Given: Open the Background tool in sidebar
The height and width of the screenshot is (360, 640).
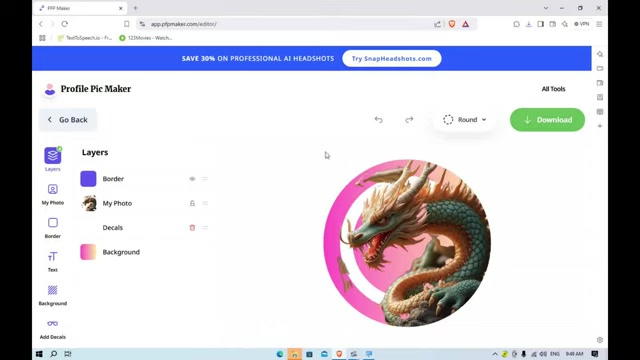Looking at the screenshot, I should coord(53,295).
